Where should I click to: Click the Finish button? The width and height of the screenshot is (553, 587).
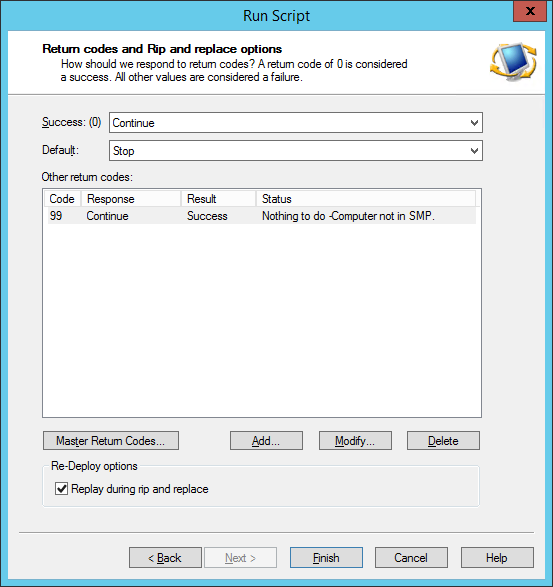coord(326,558)
